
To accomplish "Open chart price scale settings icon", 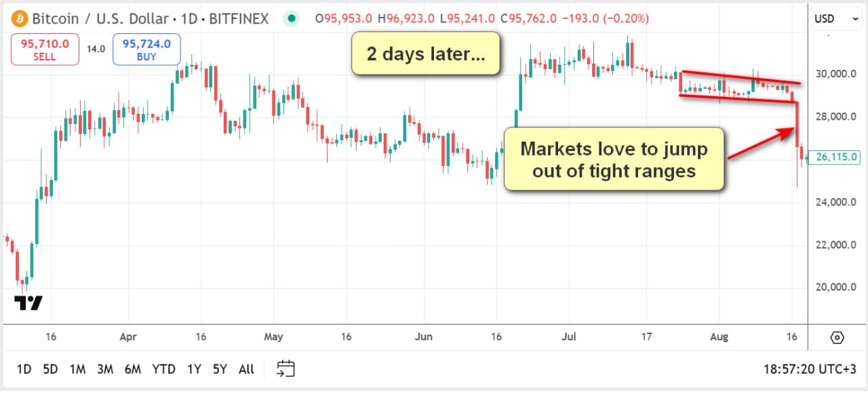I will pos(837,337).
